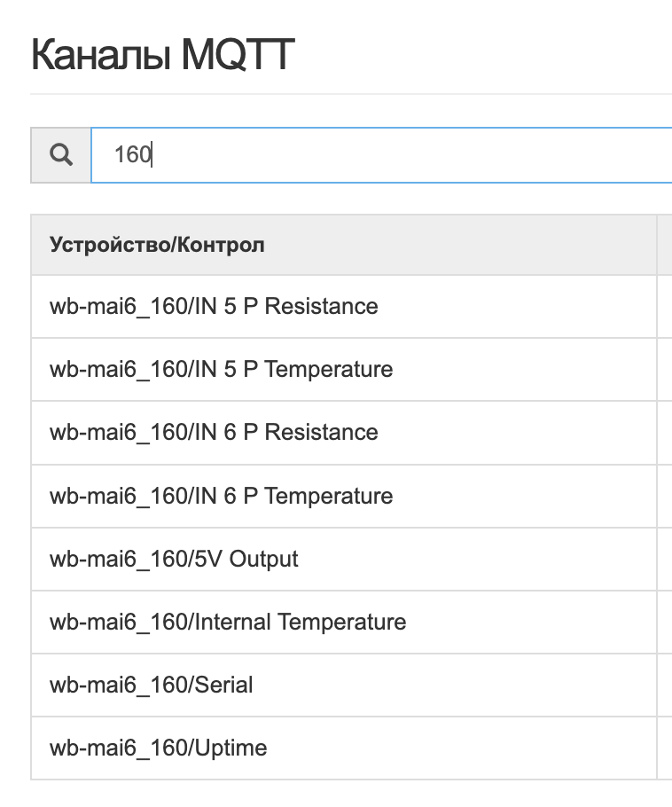
Task: Click the Устройство/Контрол column header
Action: click(x=157, y=245)
